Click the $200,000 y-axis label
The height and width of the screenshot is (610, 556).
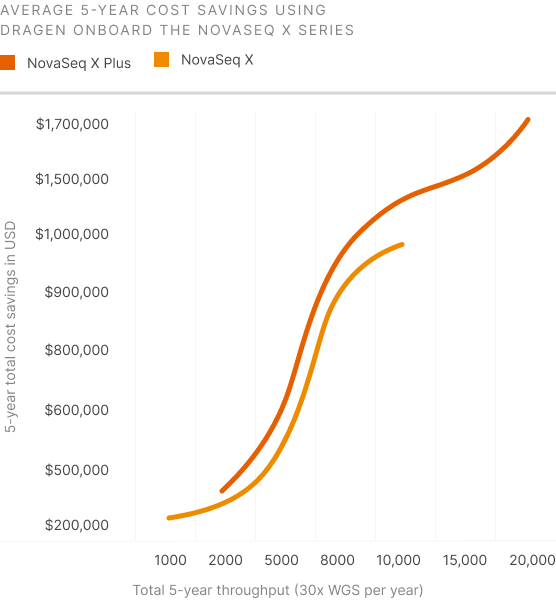tap(77, 525)
